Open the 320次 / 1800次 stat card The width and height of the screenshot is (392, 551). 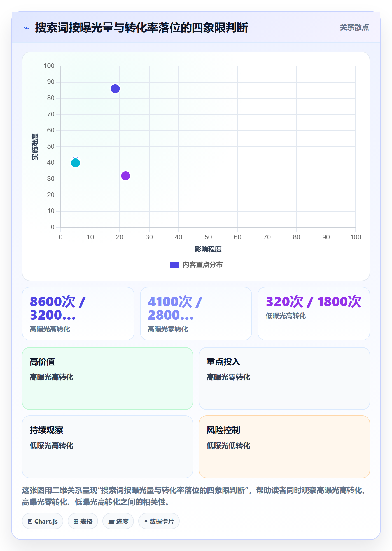tap(314, 314)
